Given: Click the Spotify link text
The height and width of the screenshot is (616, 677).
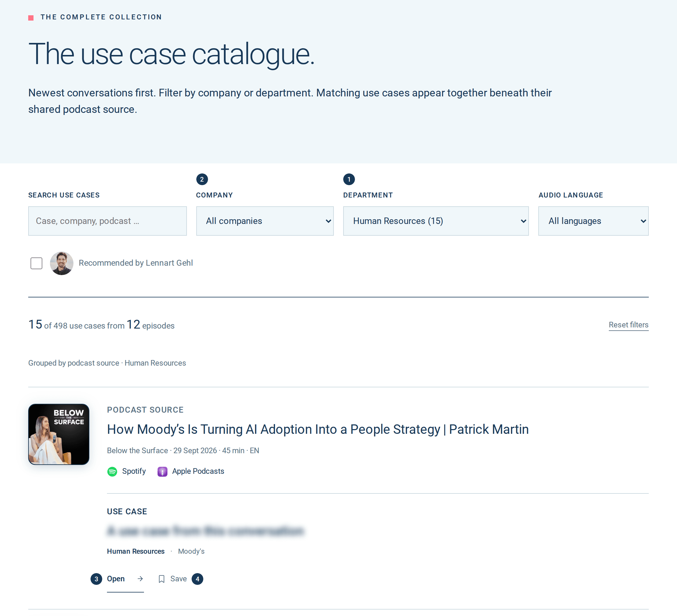Looking at the screenshot, I should (x=134, y=471).
